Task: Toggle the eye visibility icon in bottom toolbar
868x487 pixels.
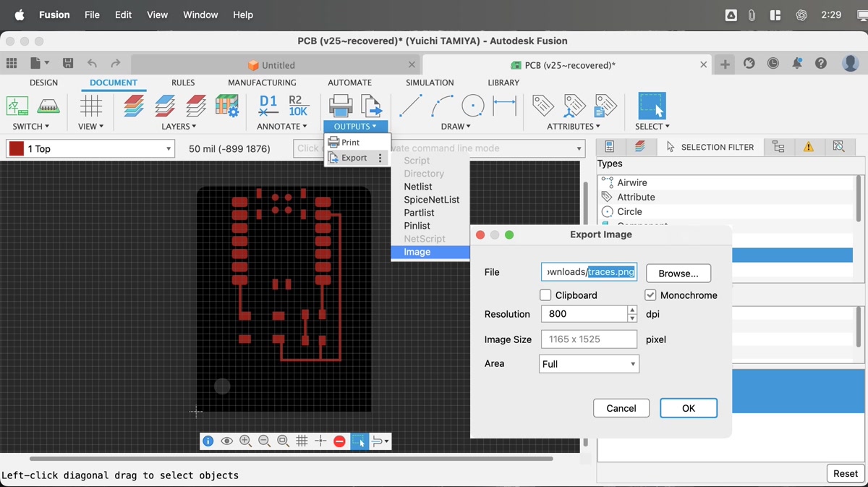Action: (x=226, y=441)
